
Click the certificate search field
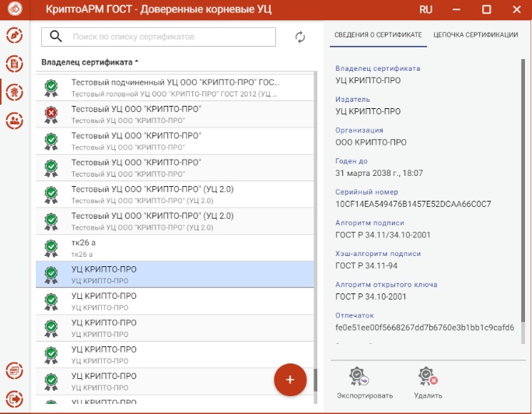(171, 37)
